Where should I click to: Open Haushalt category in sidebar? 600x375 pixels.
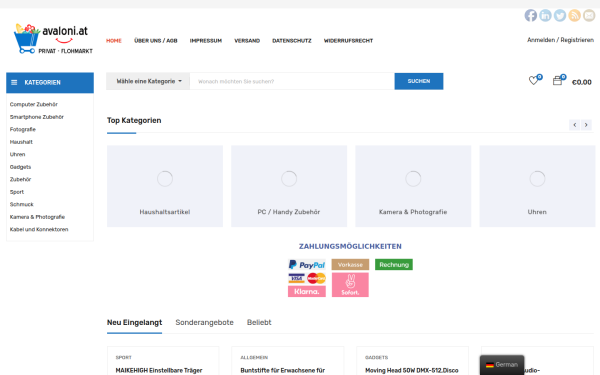pos(21,142)
